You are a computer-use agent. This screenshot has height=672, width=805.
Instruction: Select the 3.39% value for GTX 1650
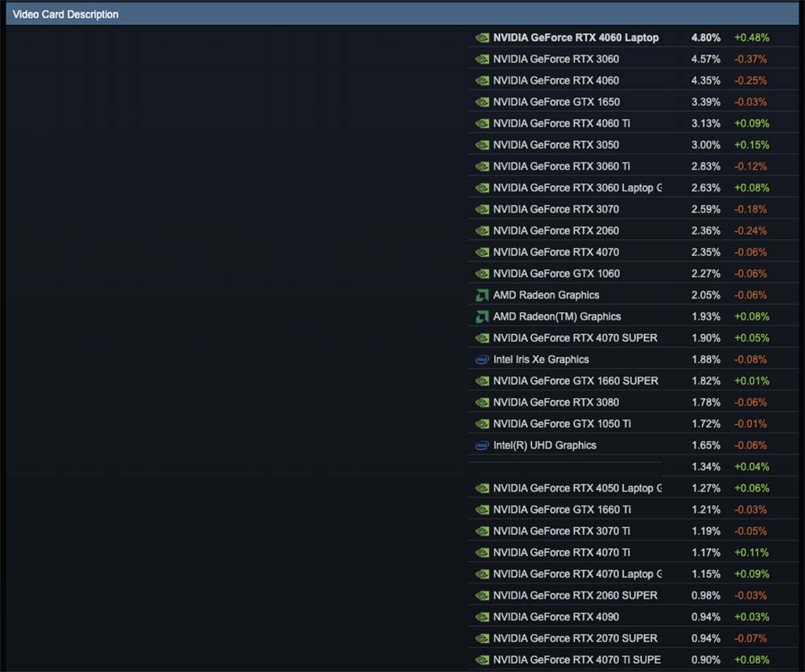pyautogui.click(x=705, y=102)
